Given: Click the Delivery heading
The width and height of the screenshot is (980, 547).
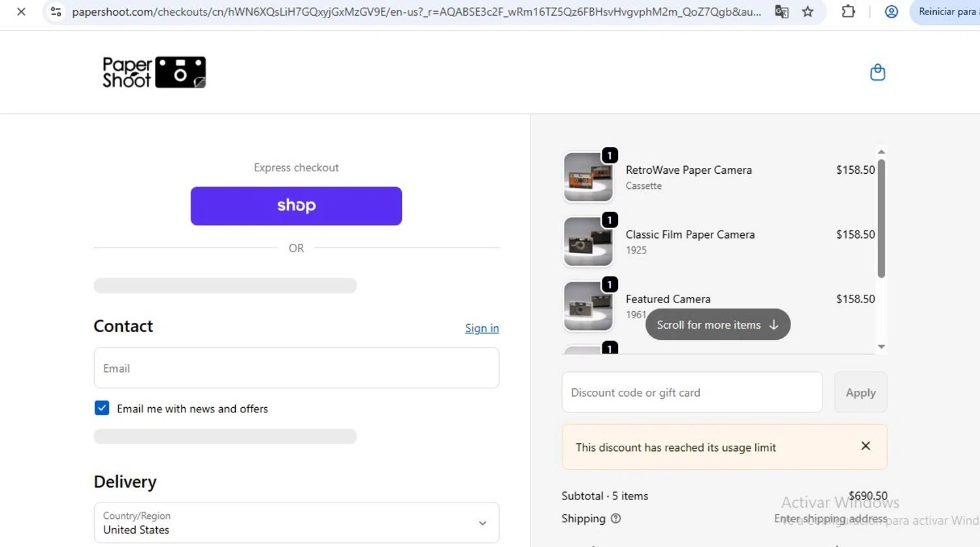Looking at the screenshot, I should 125,482.
